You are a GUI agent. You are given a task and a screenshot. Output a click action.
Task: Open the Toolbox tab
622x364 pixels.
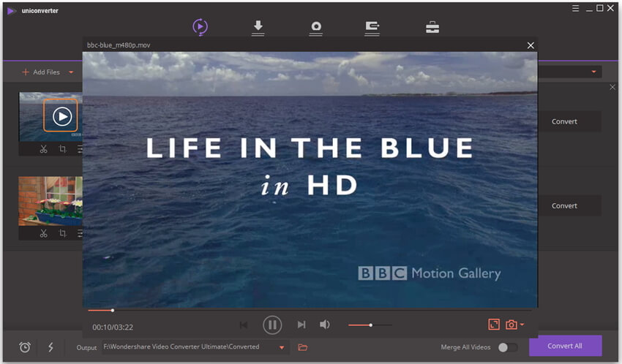click(x=432, y=27)
